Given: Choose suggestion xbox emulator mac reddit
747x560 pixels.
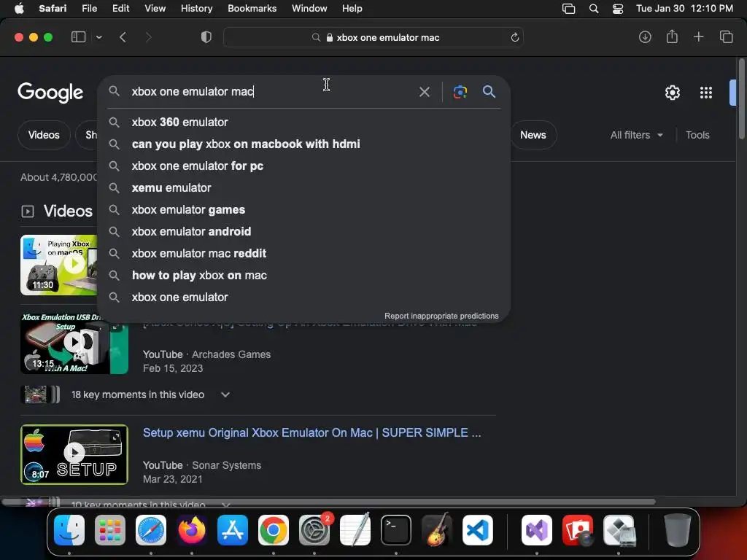Looking at the screenshot, I should pyautogui.click(x=303, y=253).
